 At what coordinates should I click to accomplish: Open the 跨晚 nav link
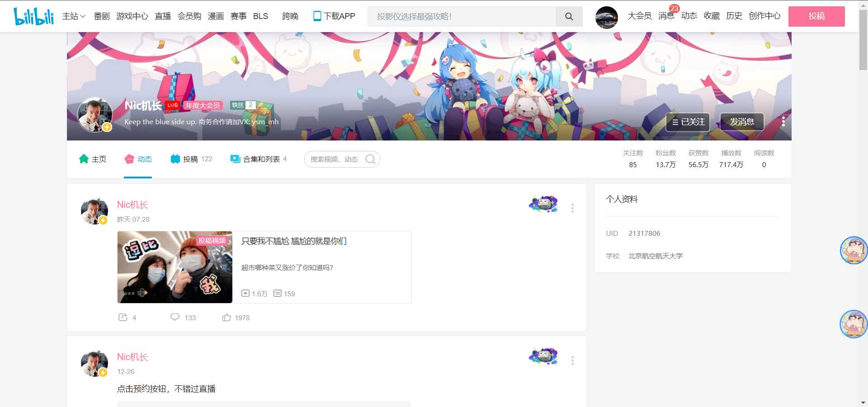click(x=290, y=16)
